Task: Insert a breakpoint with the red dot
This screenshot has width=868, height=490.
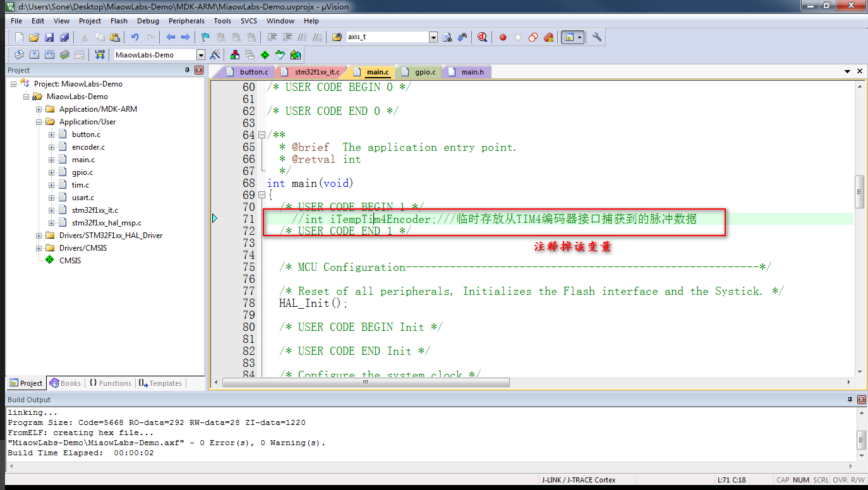Action: (503, 37)
